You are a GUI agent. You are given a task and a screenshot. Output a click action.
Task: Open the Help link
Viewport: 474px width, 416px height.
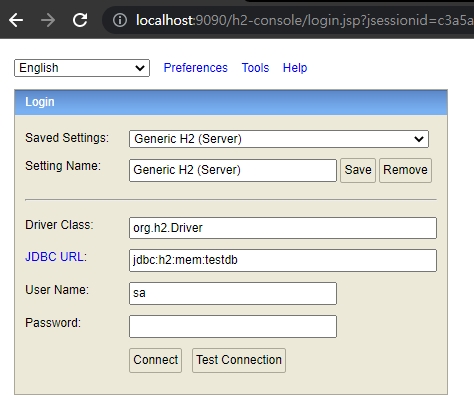point(295,68)
